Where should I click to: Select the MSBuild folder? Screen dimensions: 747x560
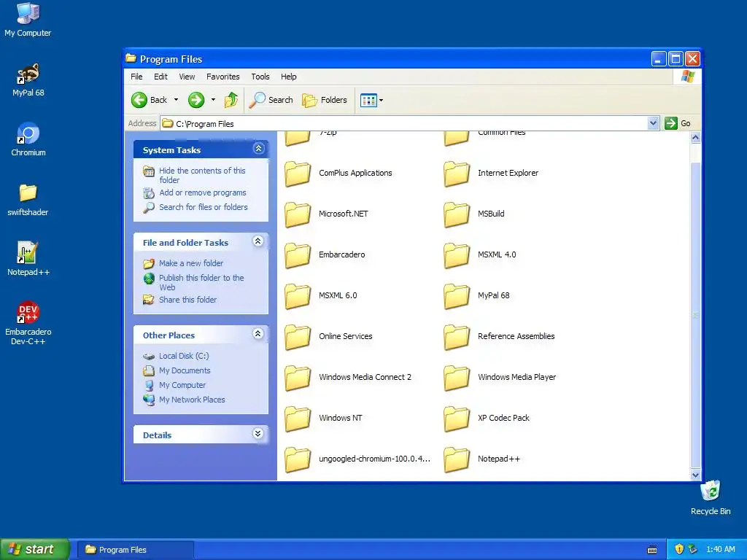click(474, 214)
